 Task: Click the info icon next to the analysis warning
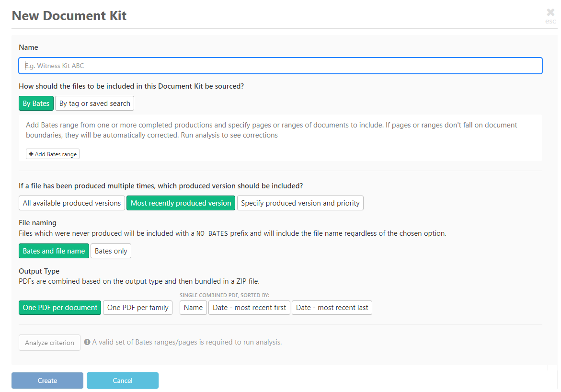[87, 342]
